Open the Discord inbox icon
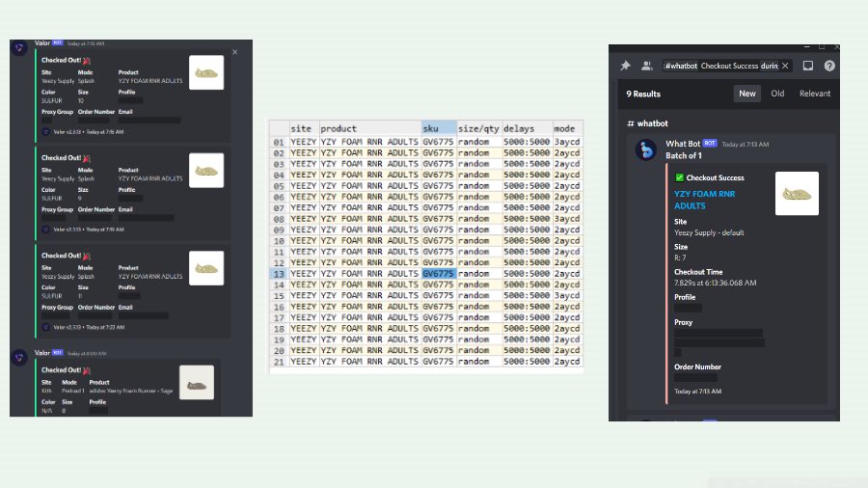Screen dimensions: 868x488 [x=808, y=66]
